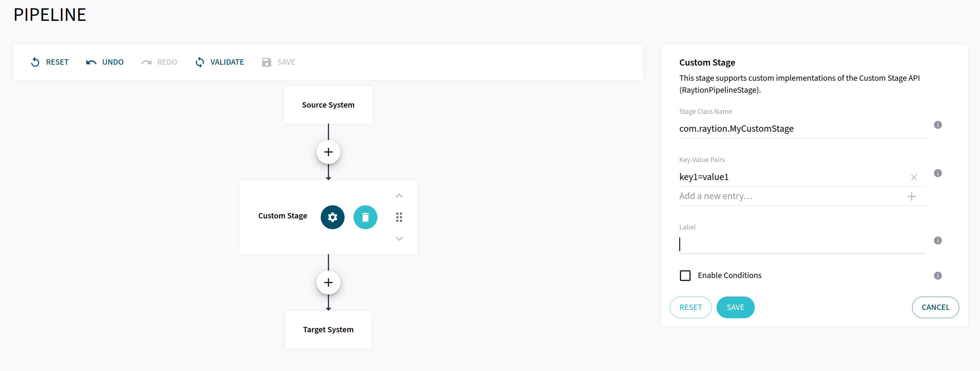Move Custom Stage up with chevron
This screenshot has height=371, width=980.
click(x=399, y=196)
